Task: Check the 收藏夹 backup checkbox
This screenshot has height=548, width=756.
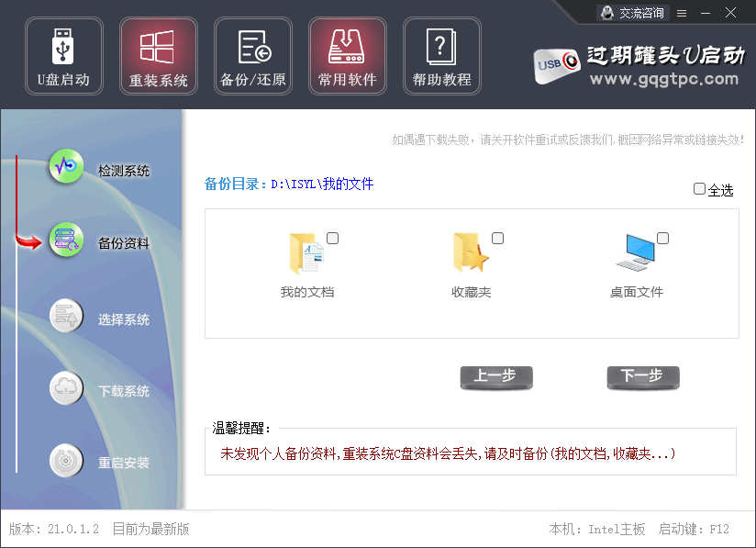Action: click(497, 239)
